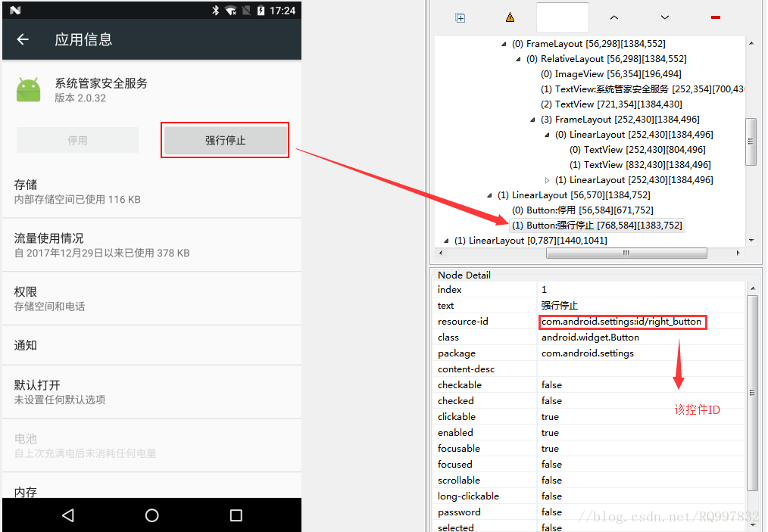The image size is (768, 532).
Task: Tap the disabled 停用 button
Action: coord(77,141)
